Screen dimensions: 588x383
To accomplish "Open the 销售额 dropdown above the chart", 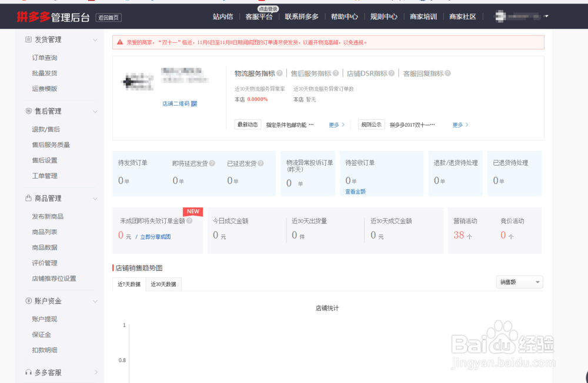I will 519,282.
